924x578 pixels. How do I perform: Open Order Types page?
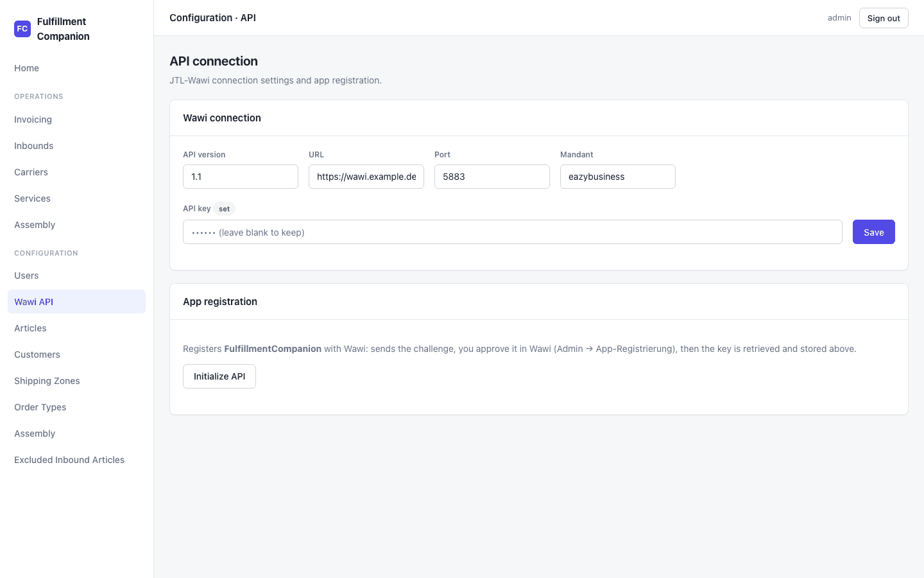[76, 407]
